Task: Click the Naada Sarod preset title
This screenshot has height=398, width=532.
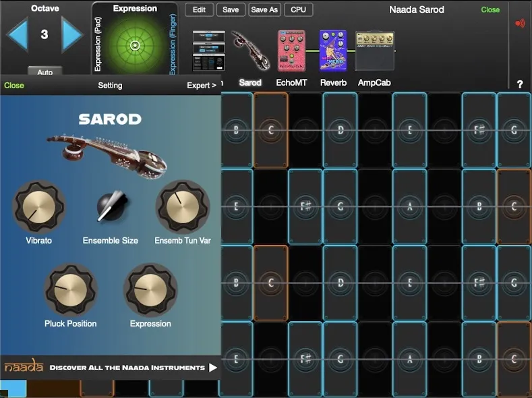Action: pos(416,9)
